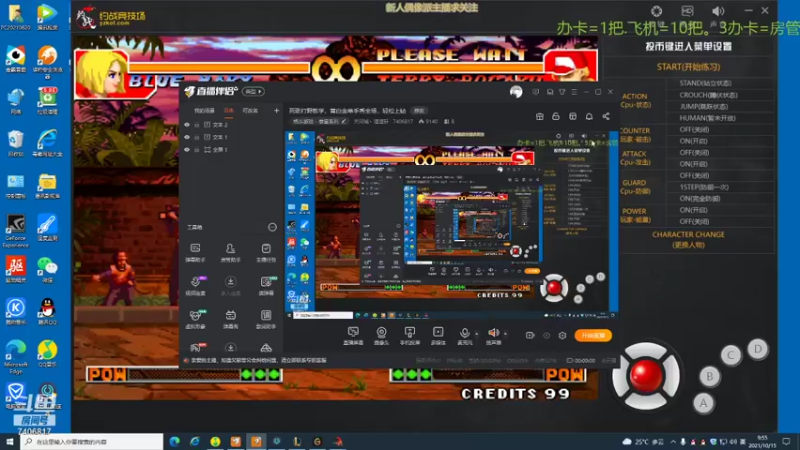The width and height of the screenshot is (800, 450).
Task: Select the first scene tab in the streaming app
Action: (x=204, y=111)
